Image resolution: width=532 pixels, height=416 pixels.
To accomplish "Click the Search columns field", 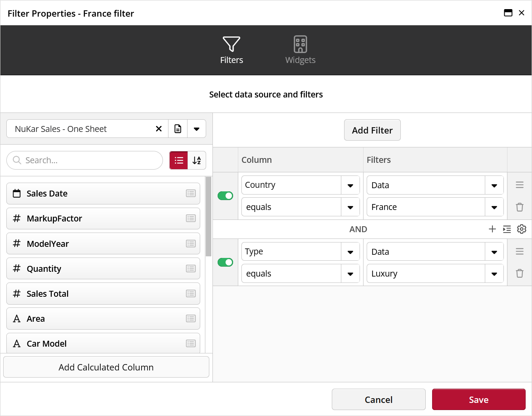I will [x=84, y=160].
